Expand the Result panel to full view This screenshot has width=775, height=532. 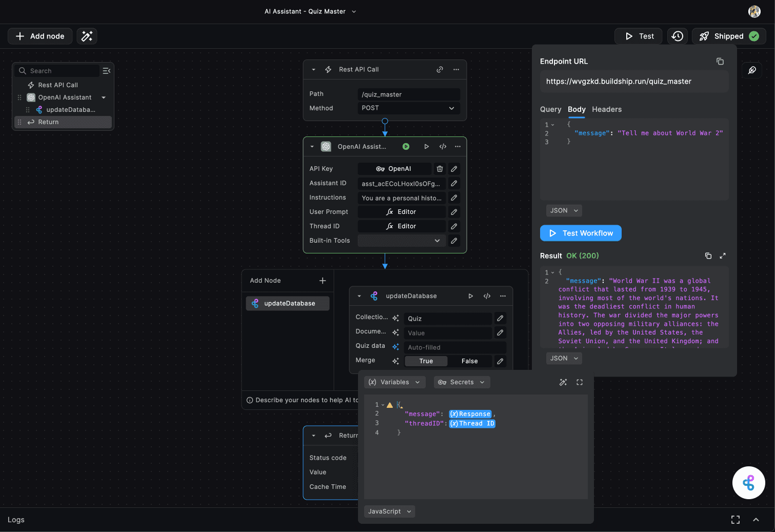point(723,255)
